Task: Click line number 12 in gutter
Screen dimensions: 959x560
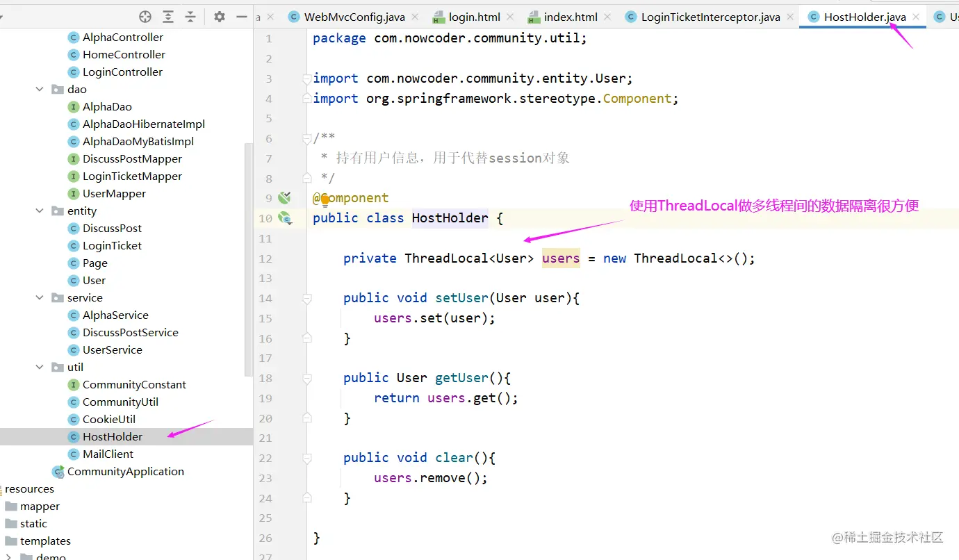Action: pyautogui.click(x=265, y=258)
